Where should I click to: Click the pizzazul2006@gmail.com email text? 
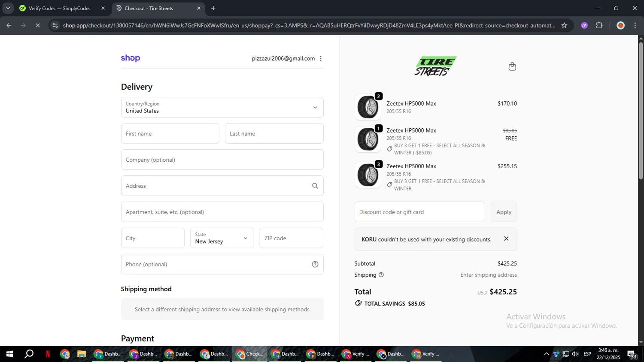[283, 58]
